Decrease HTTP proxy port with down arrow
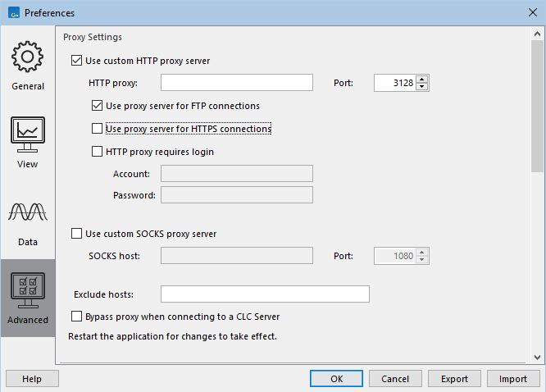 [422, 86]
